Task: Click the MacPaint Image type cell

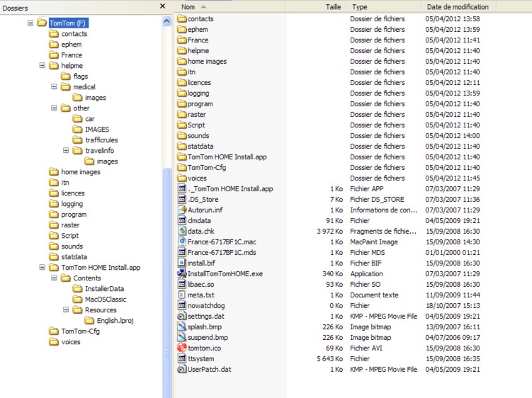Action: coord(374,241)
